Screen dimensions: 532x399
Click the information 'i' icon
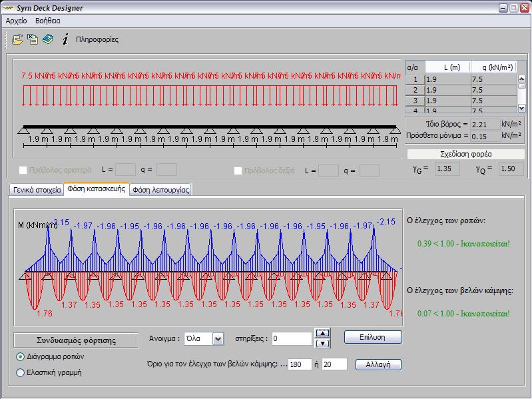pos(65,39)
